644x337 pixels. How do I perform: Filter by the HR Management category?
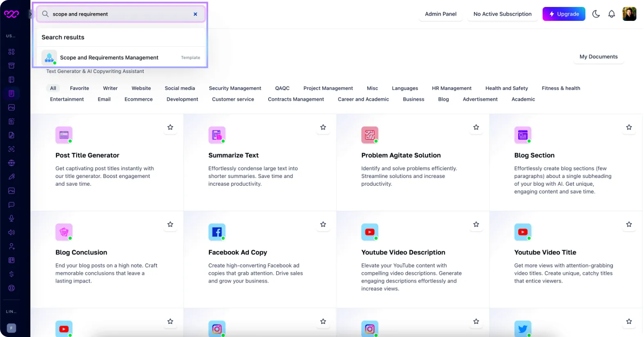(452, 88)
